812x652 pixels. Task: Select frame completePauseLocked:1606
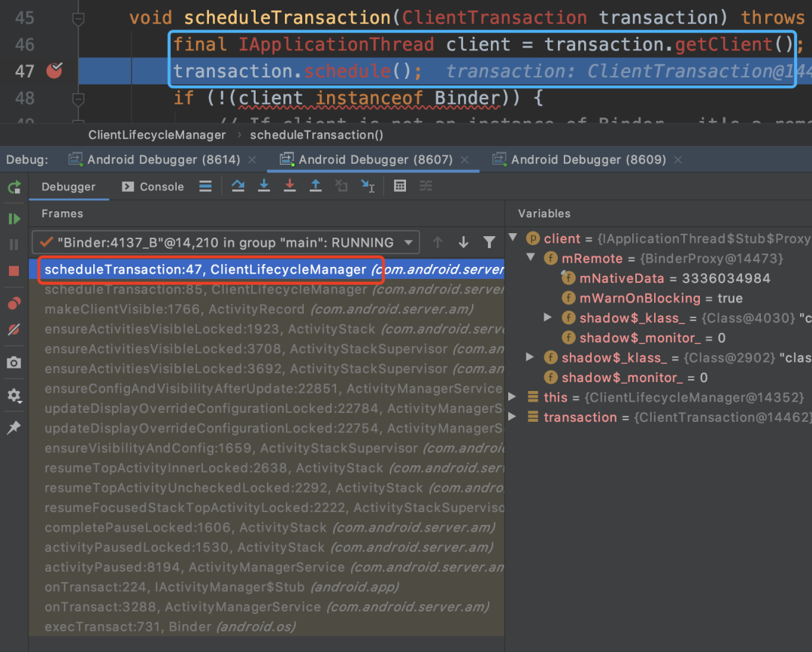(x=267, y=527)
